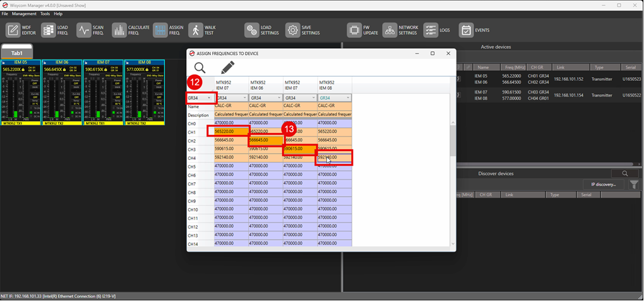
Task: Click the device icon in the IEM 07/IEM 08 row
Action: (458, 95)
